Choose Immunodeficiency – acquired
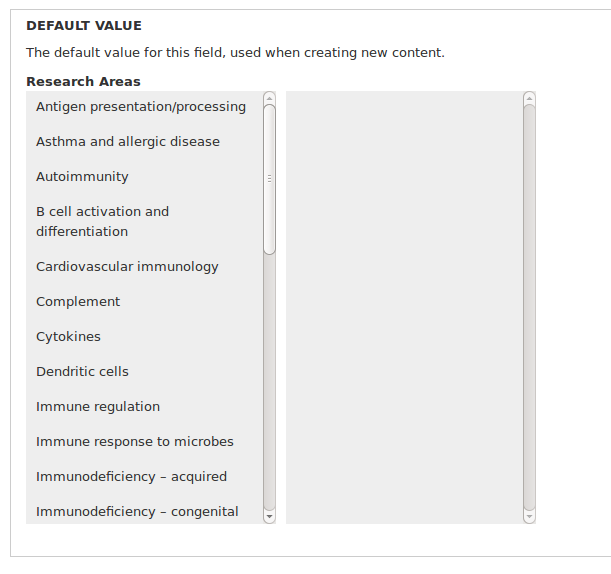The height and width of the screenshot is (574, 611). 145,477
